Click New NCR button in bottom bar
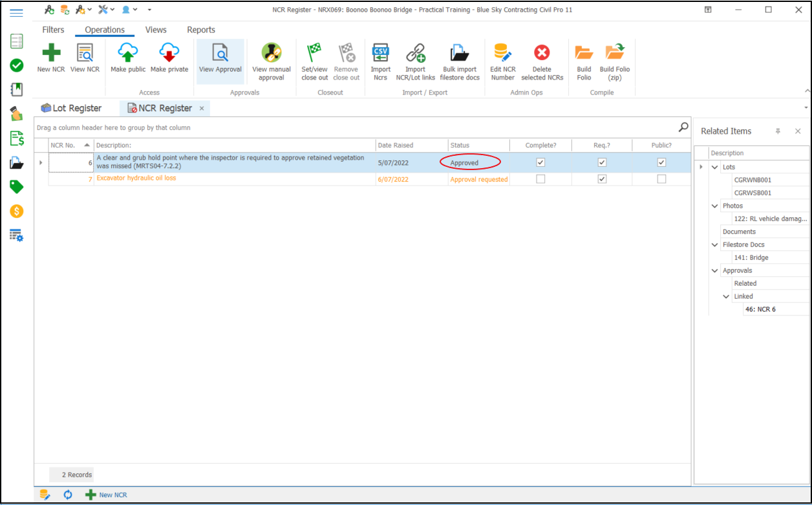Image resolution: width=812 pixels, height=505 pixels. [x=107, y=495]
